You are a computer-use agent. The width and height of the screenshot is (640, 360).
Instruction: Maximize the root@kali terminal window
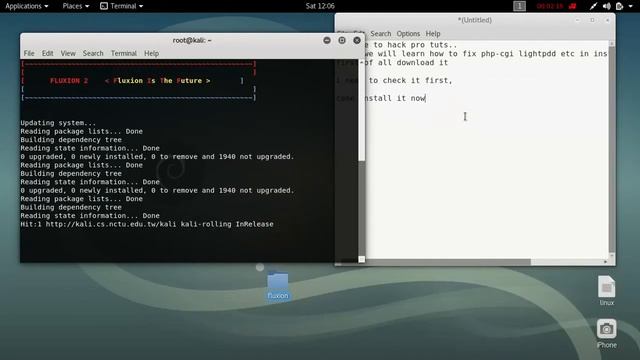point(342,40)
